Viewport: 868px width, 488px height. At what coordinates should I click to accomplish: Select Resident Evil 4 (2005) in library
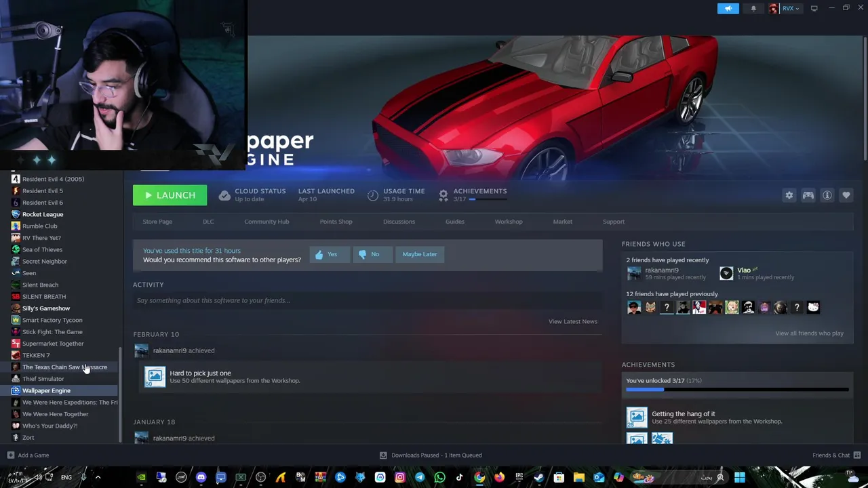pos(53,179)
